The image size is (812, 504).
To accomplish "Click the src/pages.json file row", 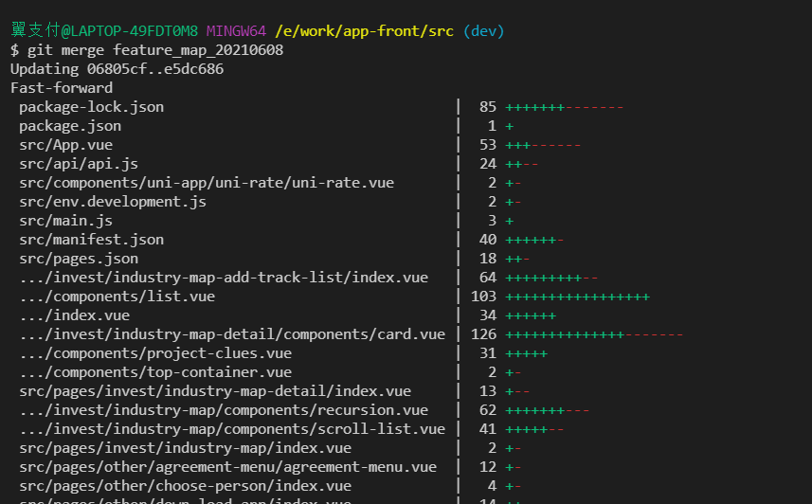I will pyautogui.click(x=79, y=259).
